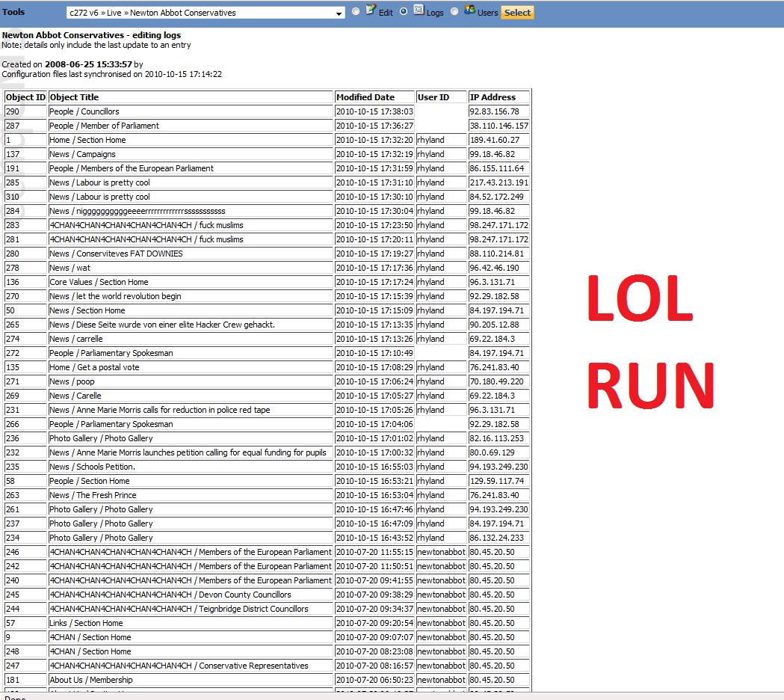Click 'News / carrelle' entry
Viewport: 784px width, 700px height.
pos(75,339)
